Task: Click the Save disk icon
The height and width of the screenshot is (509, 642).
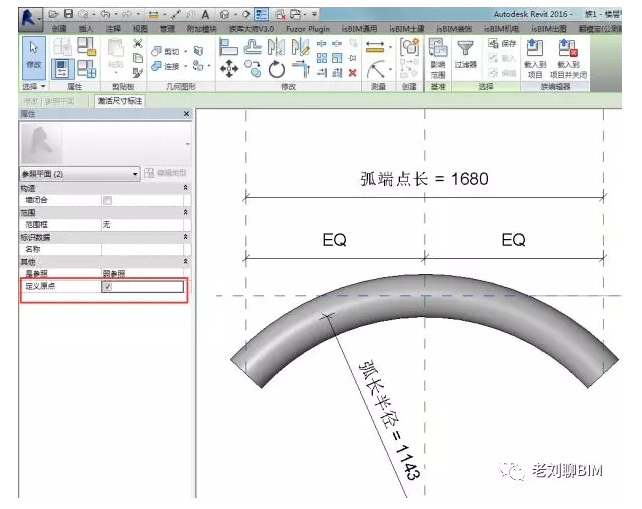Action: coord(68,14)
